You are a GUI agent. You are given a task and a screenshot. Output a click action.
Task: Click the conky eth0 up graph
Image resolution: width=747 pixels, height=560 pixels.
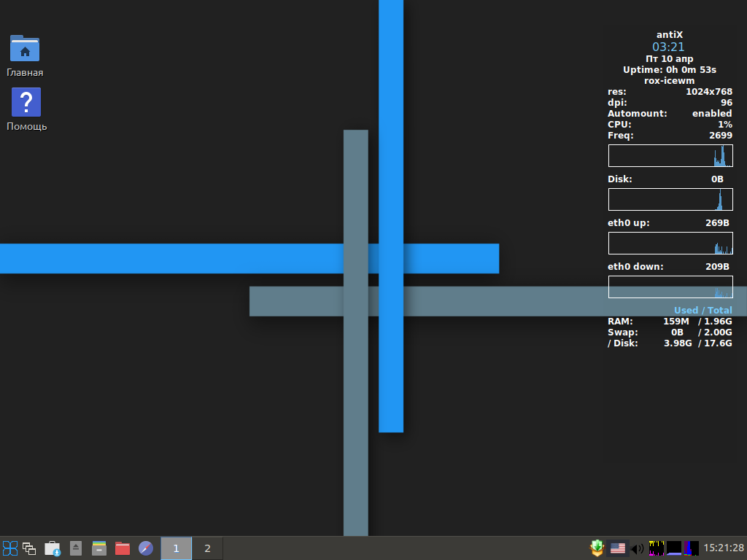click(x=670, y=244)
